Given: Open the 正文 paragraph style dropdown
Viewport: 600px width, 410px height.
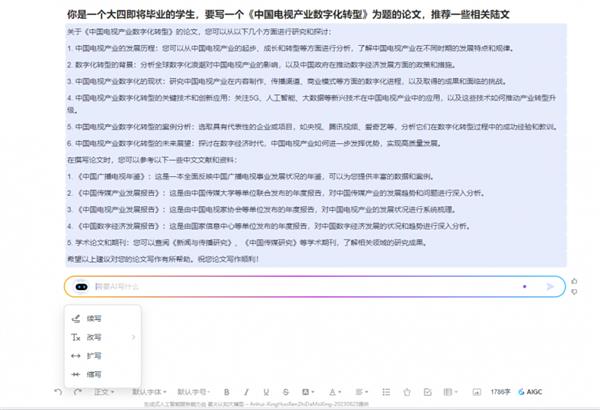Looking at the screenshot, I should pos(104,392).
